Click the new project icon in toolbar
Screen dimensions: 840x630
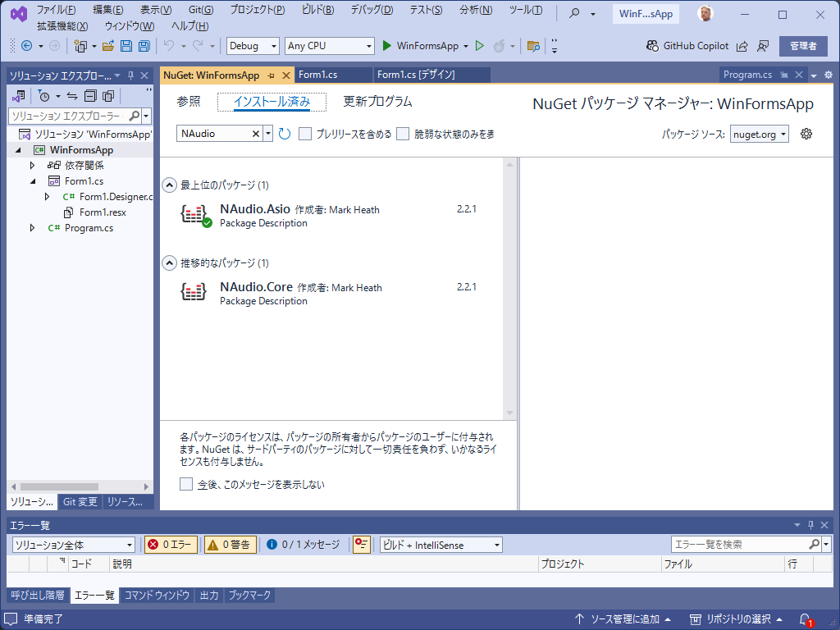(80, 46)
